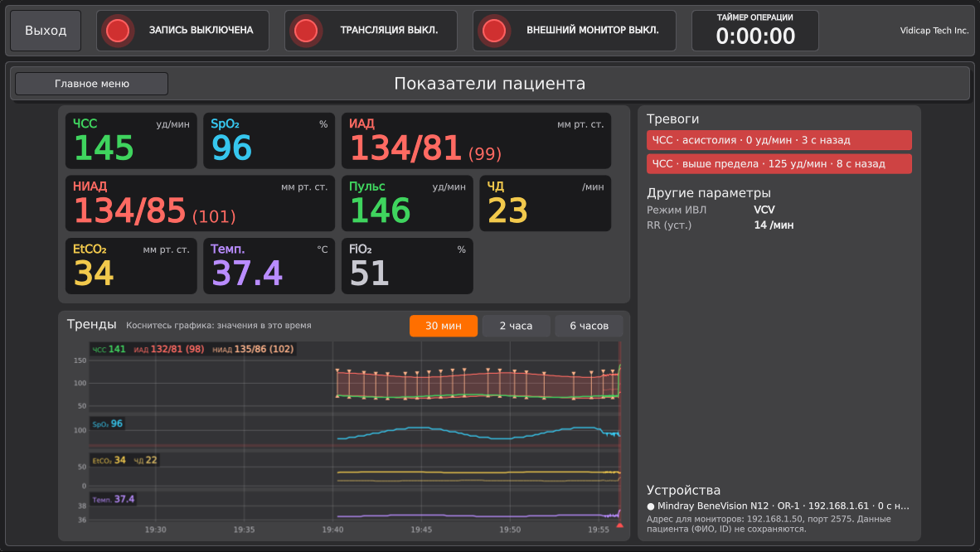Screen dimensions: 980x552
Task: Click the ТАЙМЕР ОПЕРАЦИИ 0:00:00 timer
Action: point(755,31)
